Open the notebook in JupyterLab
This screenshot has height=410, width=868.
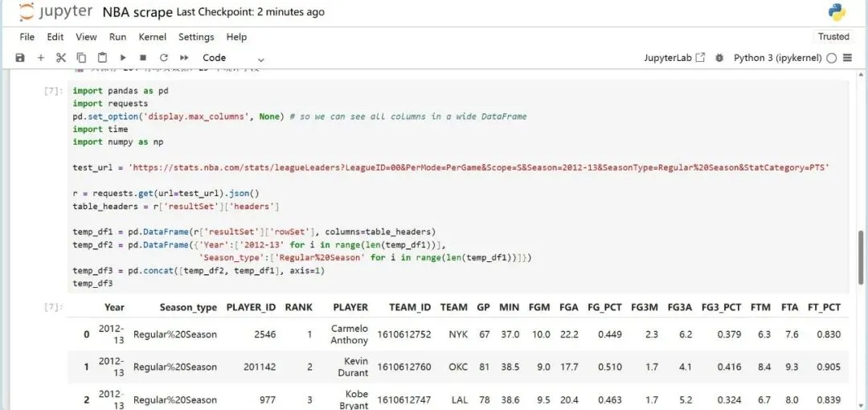[x=674, y=58]
